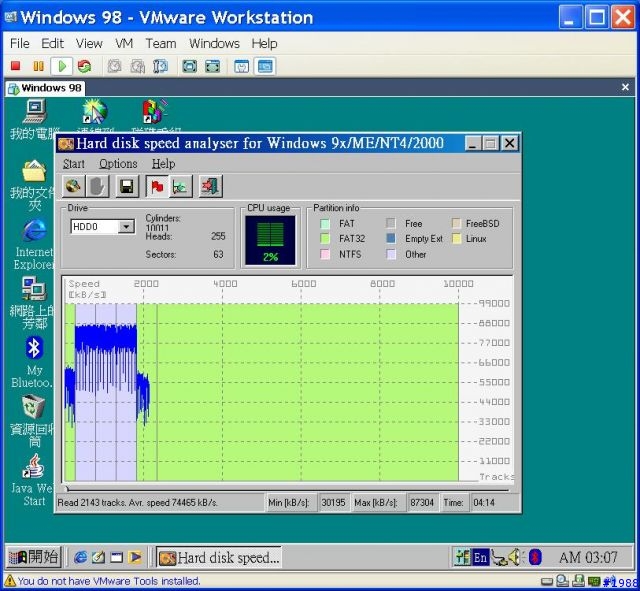Click the FAT color swatch
The width and height of the screenshot is (640, 591).
[x=325, y=223]
